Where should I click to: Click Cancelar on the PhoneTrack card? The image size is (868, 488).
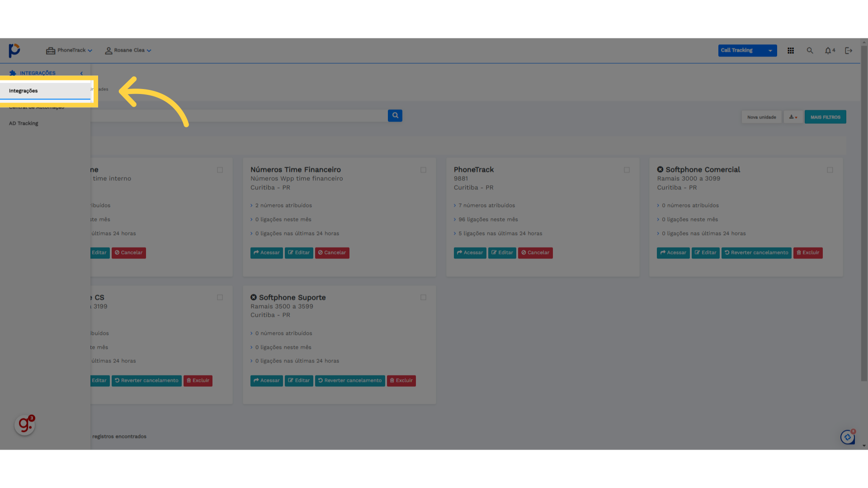tap(535, 253)
